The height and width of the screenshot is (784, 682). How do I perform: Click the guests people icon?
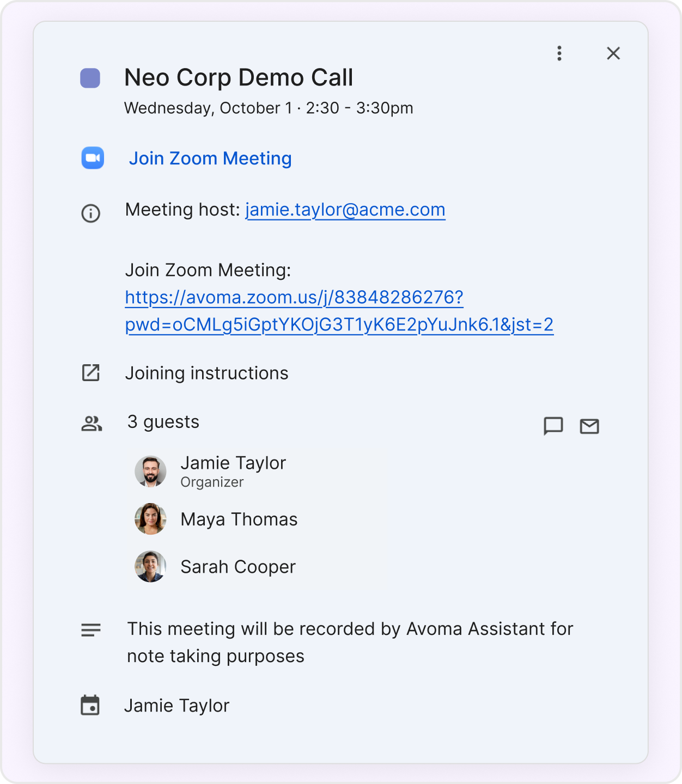pos(92,424)
